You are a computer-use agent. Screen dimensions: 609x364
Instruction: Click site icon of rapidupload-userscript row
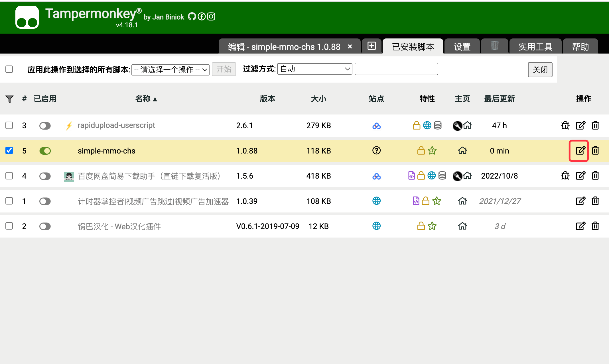[376, 126]
